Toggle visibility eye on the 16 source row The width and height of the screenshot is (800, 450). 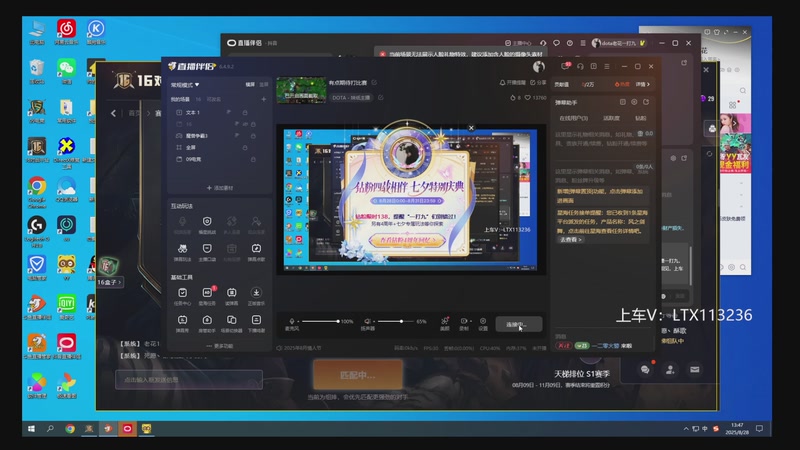pos(245,124)
